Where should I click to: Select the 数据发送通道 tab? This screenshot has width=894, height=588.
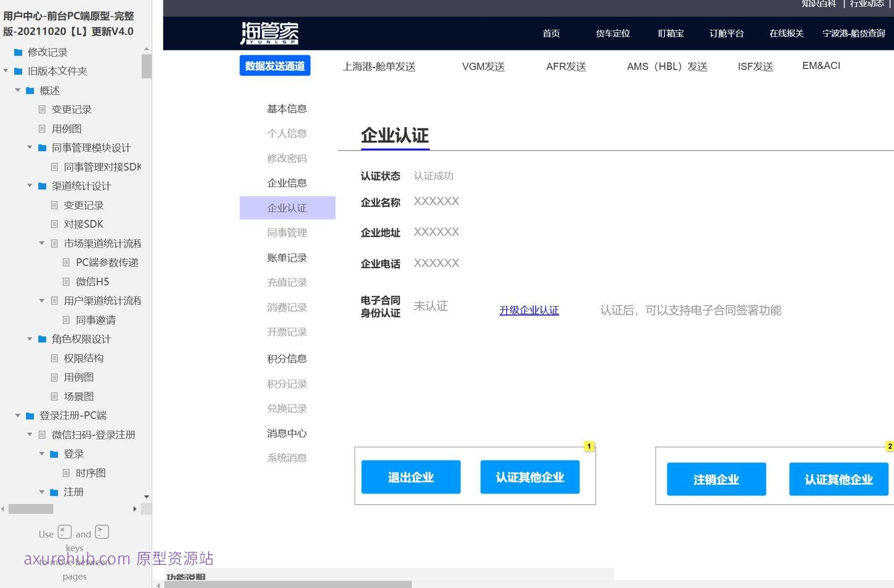coord(275,66)
